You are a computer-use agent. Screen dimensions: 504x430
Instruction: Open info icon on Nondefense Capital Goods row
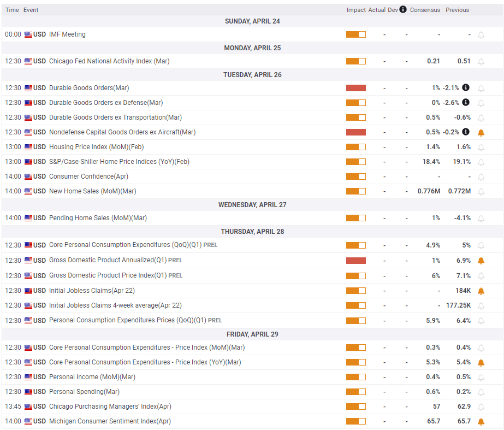click(465, 132)
